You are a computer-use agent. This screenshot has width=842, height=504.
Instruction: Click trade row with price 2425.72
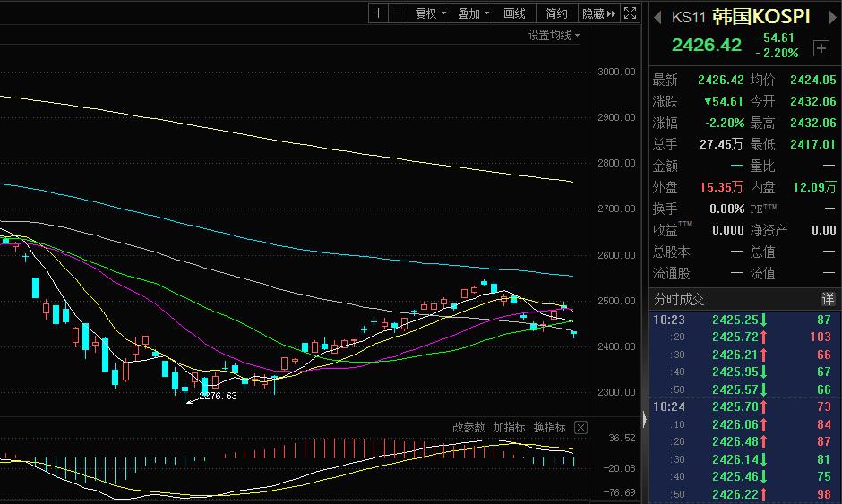click(743, 337)
